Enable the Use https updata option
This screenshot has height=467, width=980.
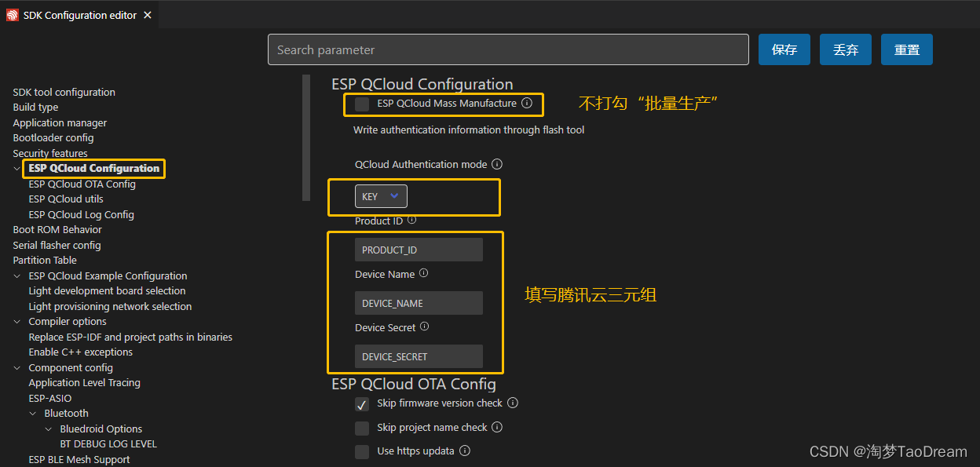pyautogui.click(x=362, y=451)
